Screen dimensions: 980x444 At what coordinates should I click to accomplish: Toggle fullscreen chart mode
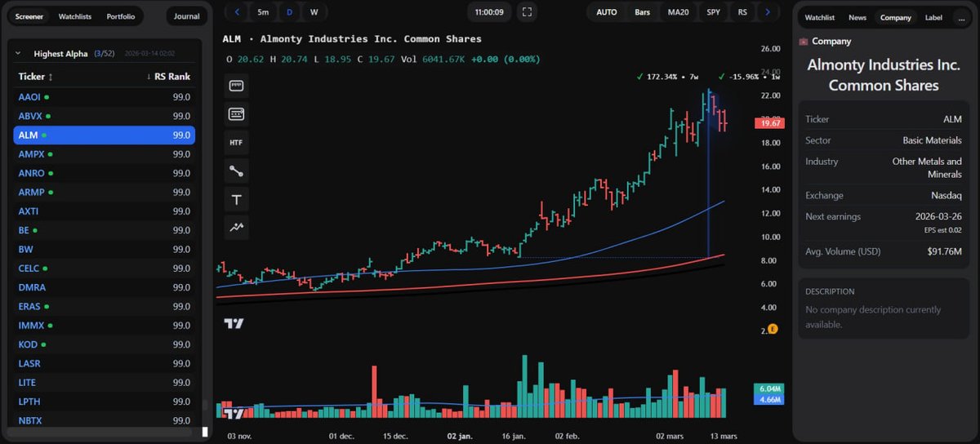(527, 12)
